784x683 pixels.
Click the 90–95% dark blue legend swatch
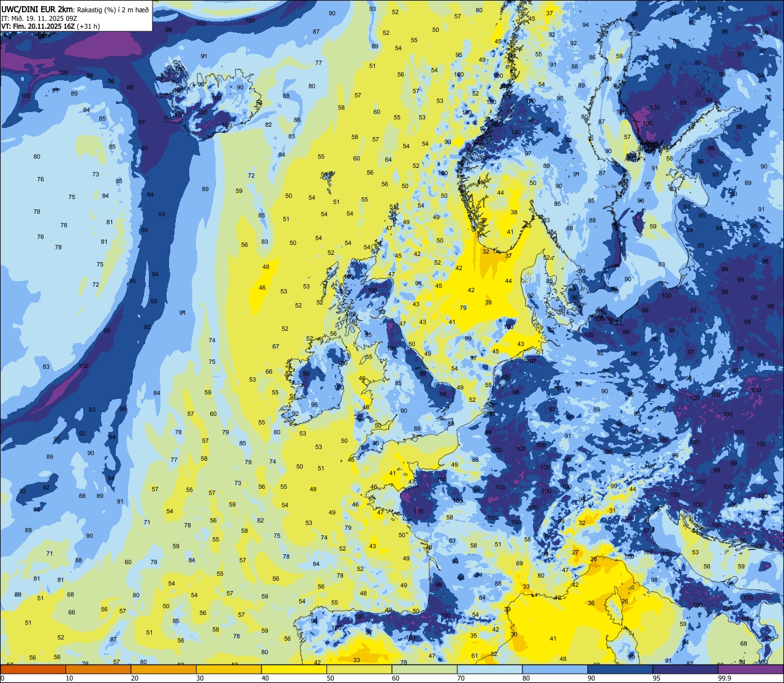point(620,670)
